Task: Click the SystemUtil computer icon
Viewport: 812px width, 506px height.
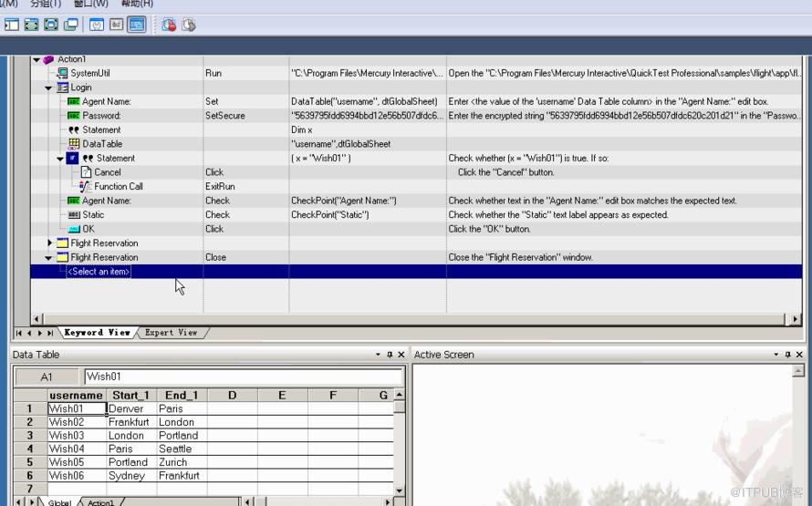Action: coord(63,74)
